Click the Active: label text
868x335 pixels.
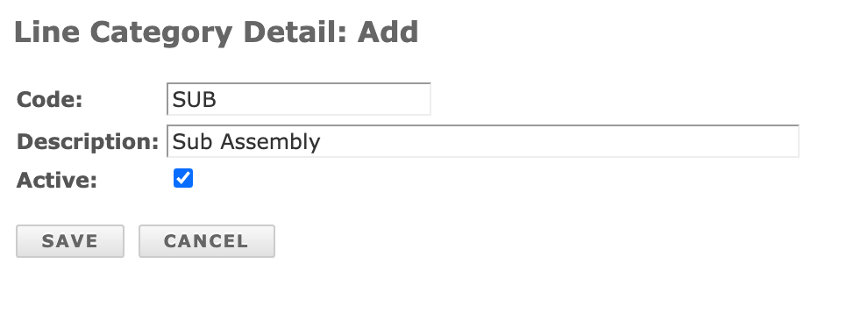(x=56, y=180)
